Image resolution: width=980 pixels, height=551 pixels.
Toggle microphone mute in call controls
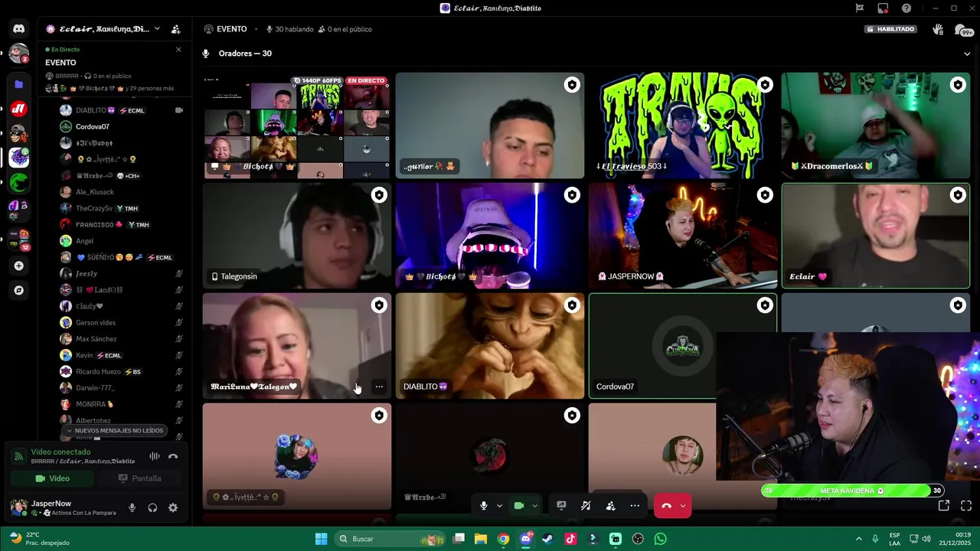tap(484, 506)
